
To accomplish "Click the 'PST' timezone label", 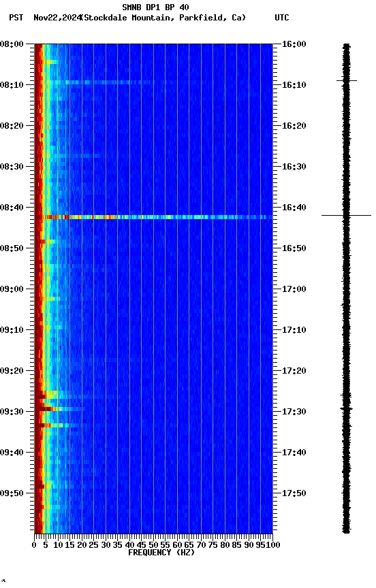I will [x=16, y=18].
